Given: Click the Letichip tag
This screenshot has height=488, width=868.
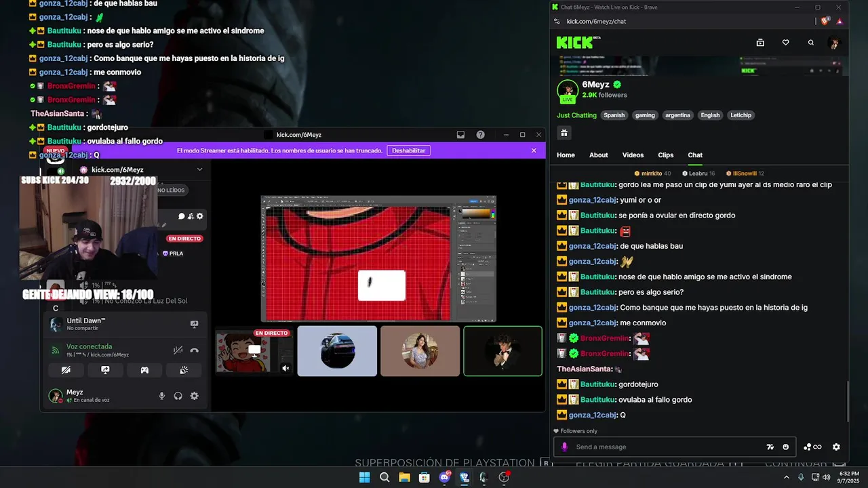Looking at the screenshot, I should click(741, 115).
